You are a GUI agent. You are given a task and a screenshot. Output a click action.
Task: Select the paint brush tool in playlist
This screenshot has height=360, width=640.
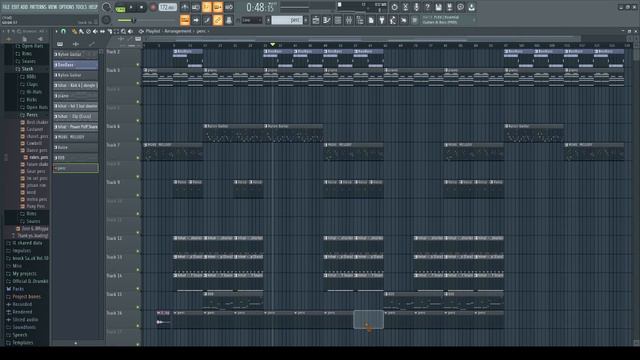81,31
